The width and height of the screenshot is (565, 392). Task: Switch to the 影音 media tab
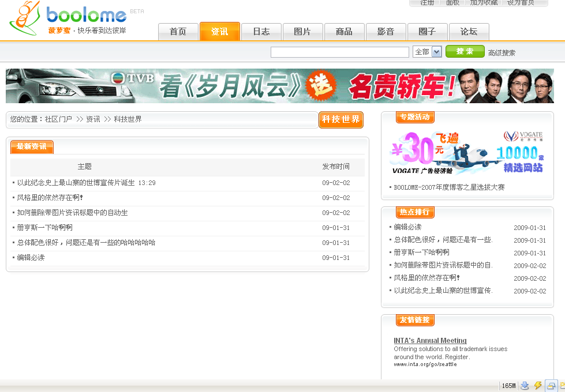point(386,32)
